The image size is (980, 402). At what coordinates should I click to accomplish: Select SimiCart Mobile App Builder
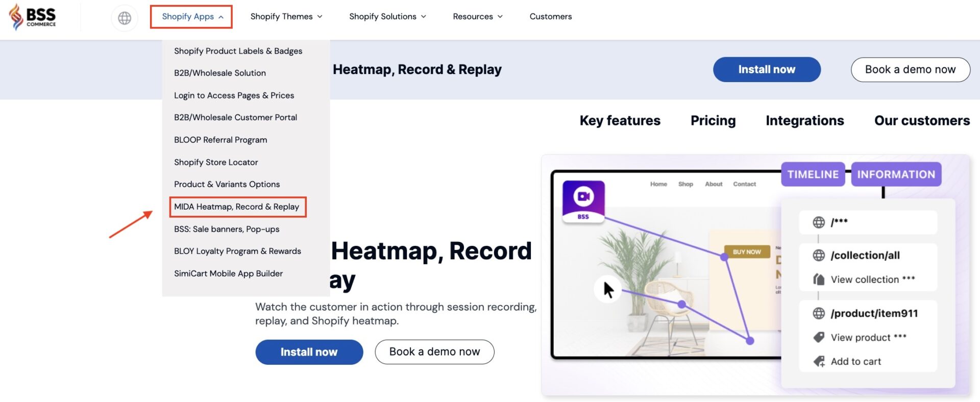pos(228,273)
